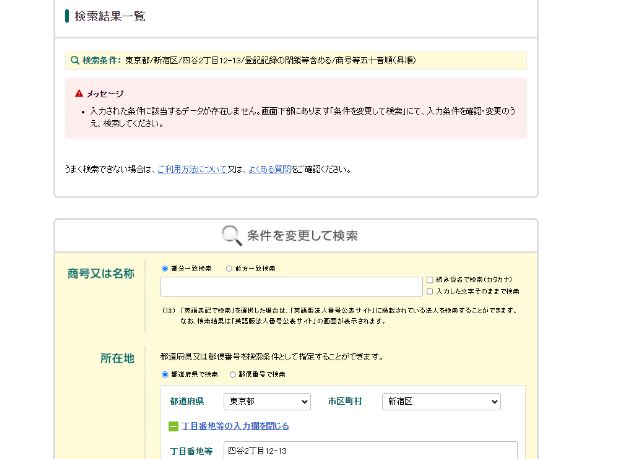Open the ご利用方法について link
This screenshot has width=640, height=459.
[190, 170]
